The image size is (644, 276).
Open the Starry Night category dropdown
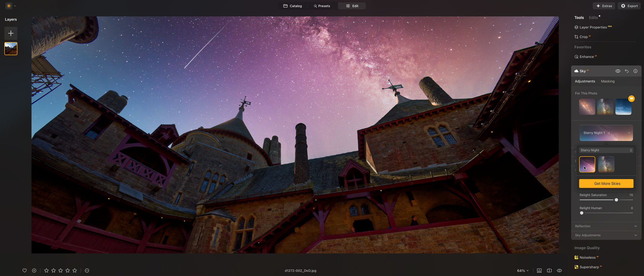(x=606, y=150)
